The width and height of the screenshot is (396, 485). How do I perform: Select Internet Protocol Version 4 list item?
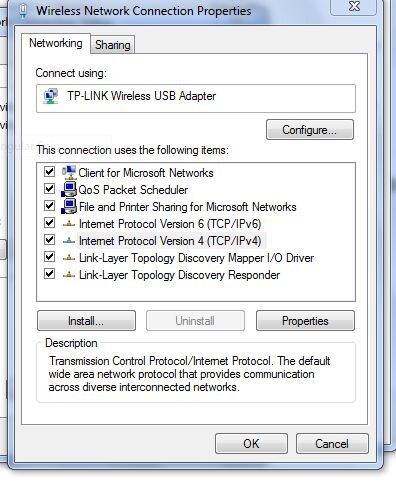pos(170,241)
